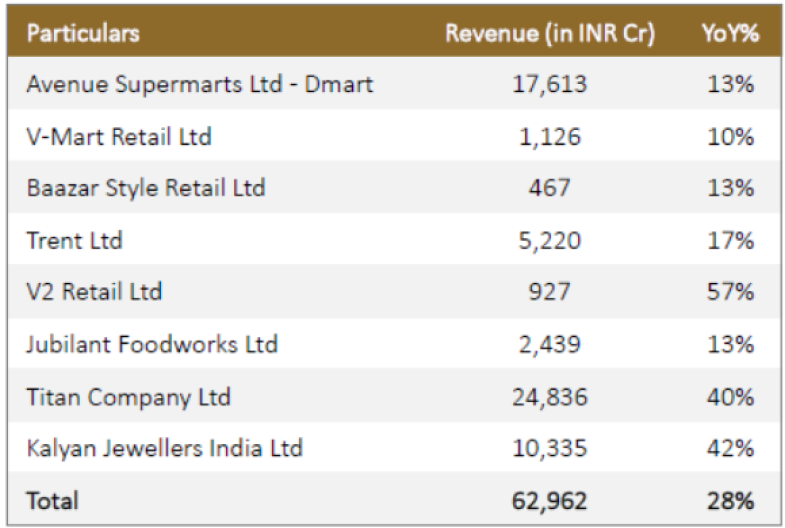Click the 24,836 revenue figure
Screen dimensions: 785x528
click(x=550, y=397)
